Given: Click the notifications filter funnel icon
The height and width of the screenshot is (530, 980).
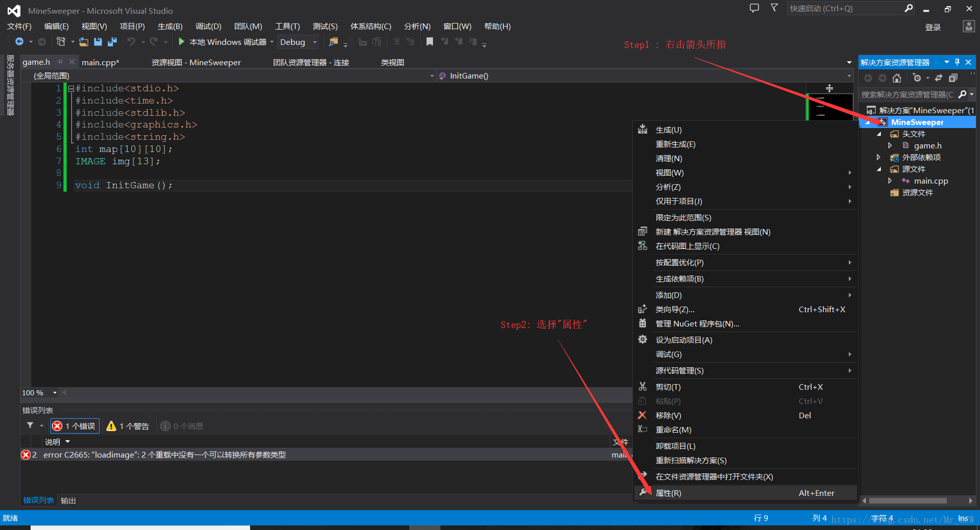Looking at the screenshot, I should pyautogui.click(x=774, y=8).
